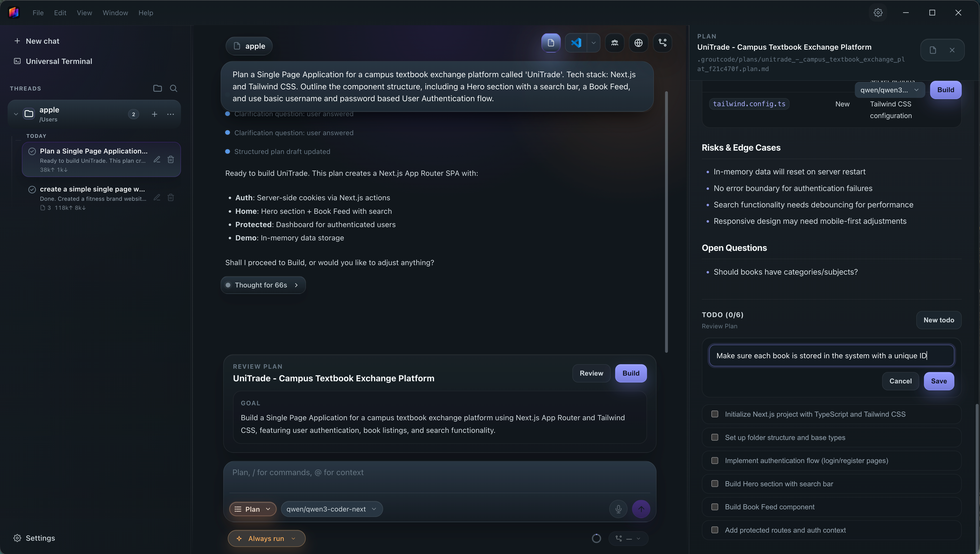This screenshot has height=554, width=980.
Task: Open the Settings gear in title bar
Action: click(x=878, y=13)
